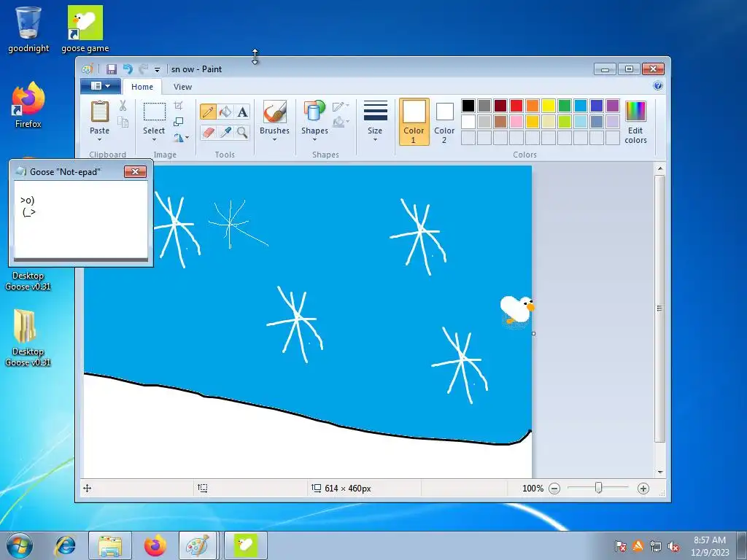Click the zoom in plus button
This screenshot has height=560, width=747.
tap(643, 489)
